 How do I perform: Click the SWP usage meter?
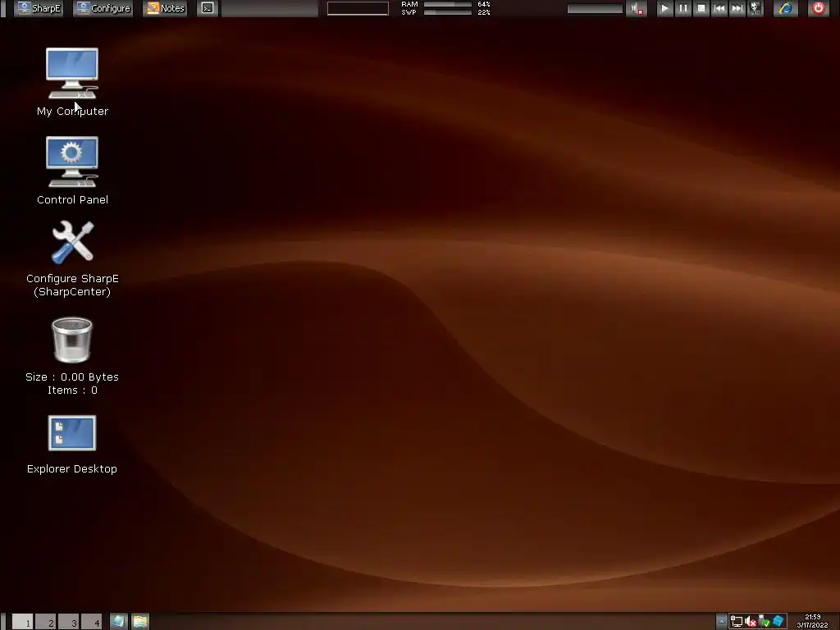click(x=447, y=11)
